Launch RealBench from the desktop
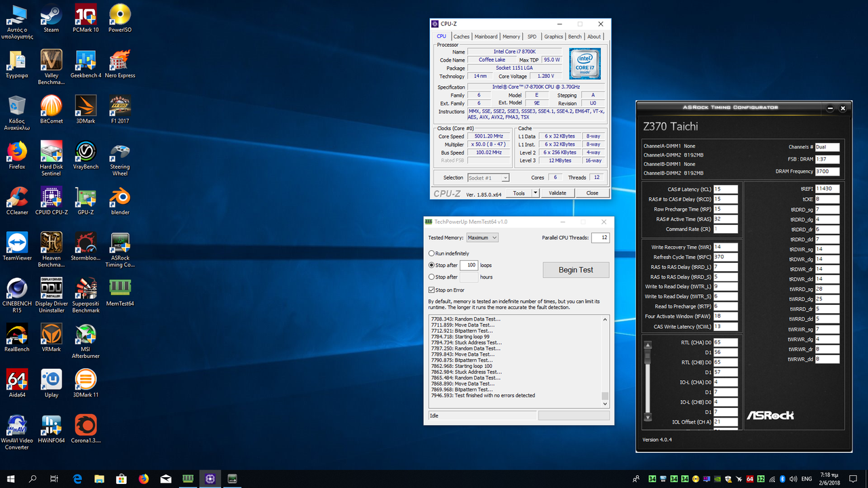Image resolution: width=868 pixels, height=488 pixels. (x=16, y=337)
